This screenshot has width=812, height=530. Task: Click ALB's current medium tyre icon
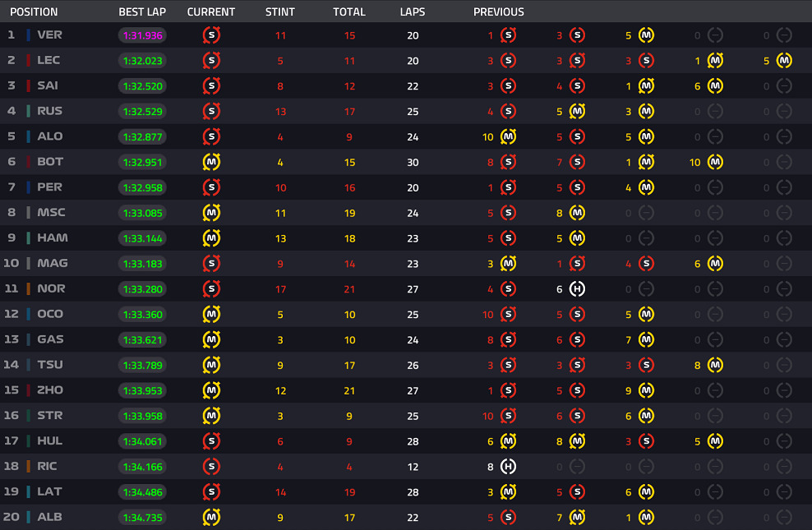211,517
